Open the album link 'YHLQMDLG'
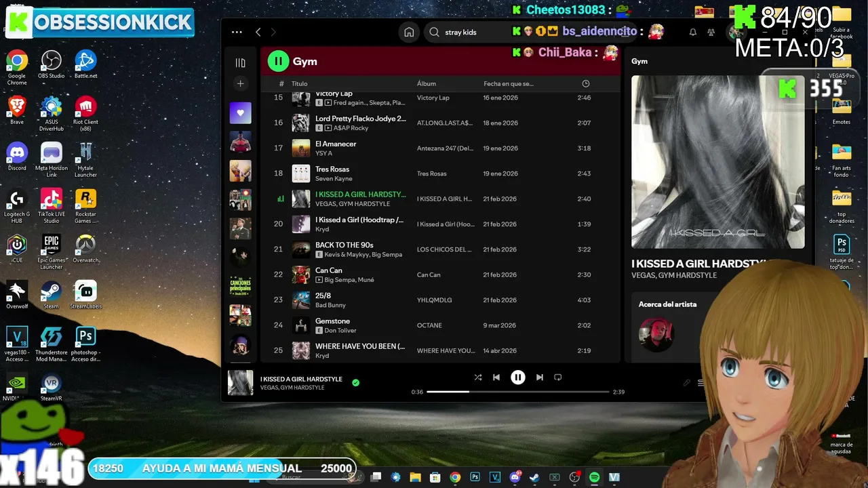The width and height of the screenshot is (868, 488). click(x=434, y=300)
